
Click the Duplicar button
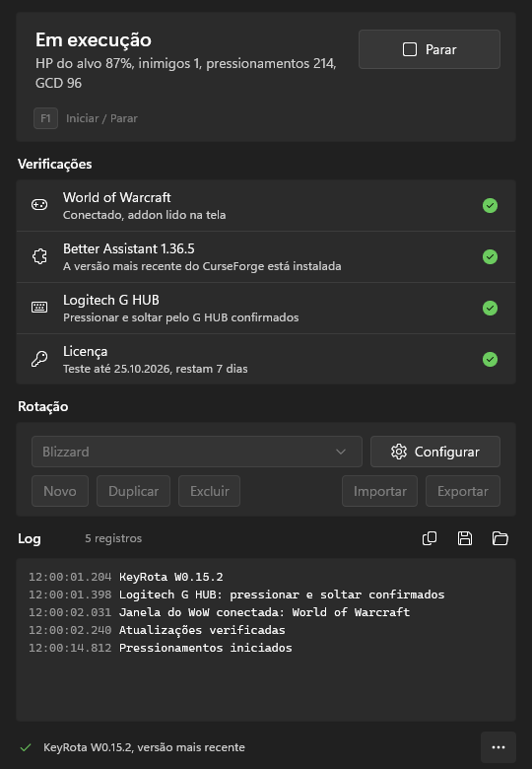pos(133,491)
